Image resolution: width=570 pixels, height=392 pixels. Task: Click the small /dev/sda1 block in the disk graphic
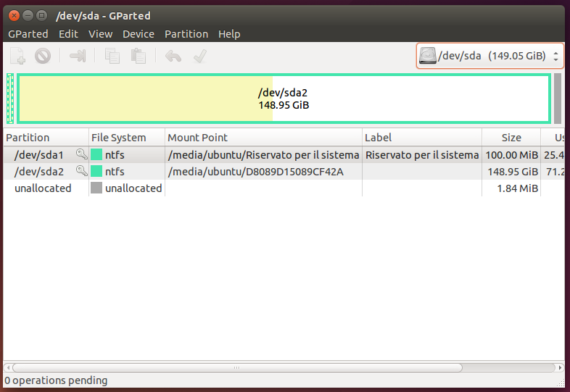point(10,99)
